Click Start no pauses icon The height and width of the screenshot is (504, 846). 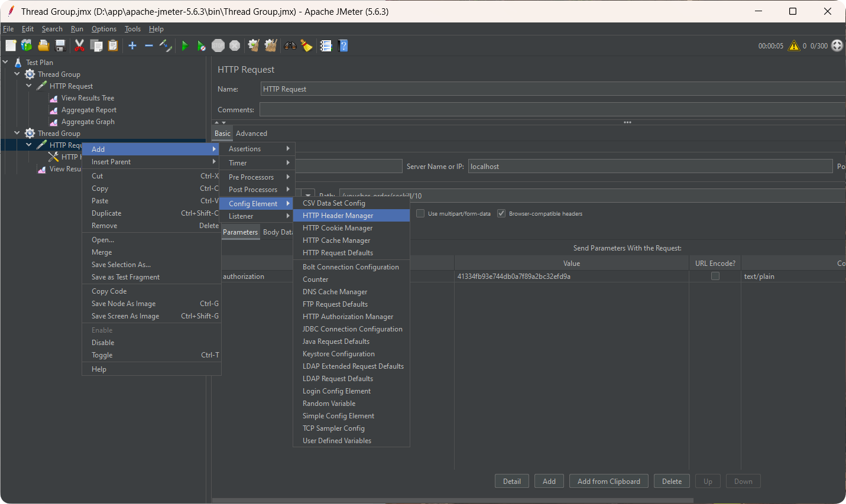pyautogui.click(x=202, y=45)
